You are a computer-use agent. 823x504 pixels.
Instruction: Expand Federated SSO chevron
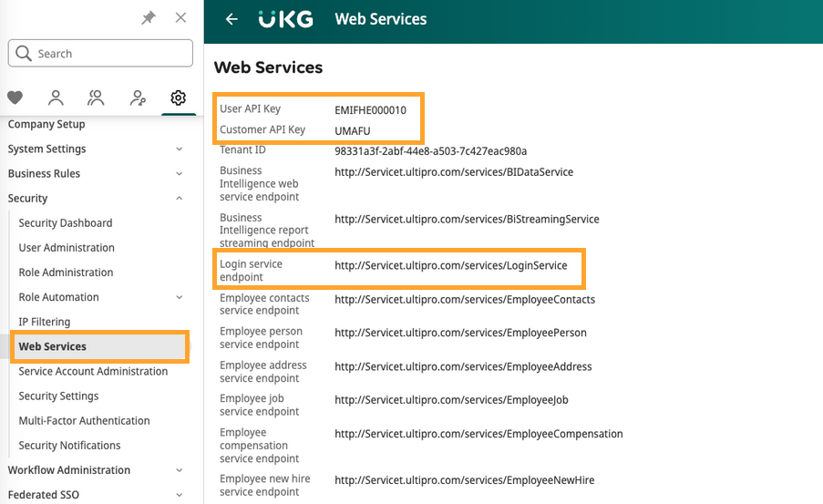(179, 495)
